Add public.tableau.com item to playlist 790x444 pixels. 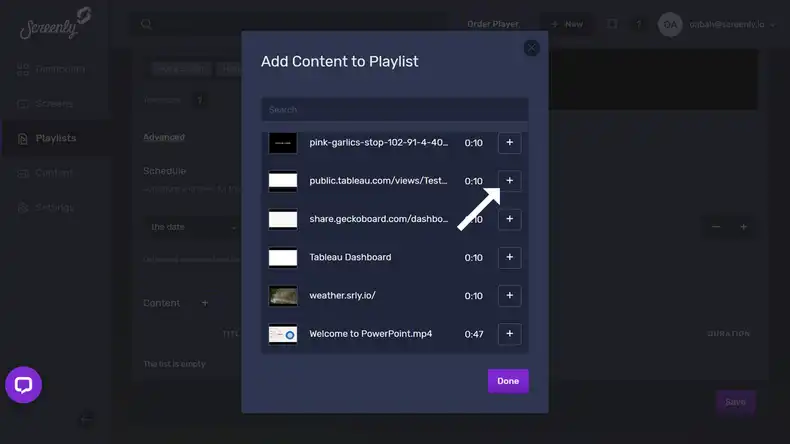(509, 181)
